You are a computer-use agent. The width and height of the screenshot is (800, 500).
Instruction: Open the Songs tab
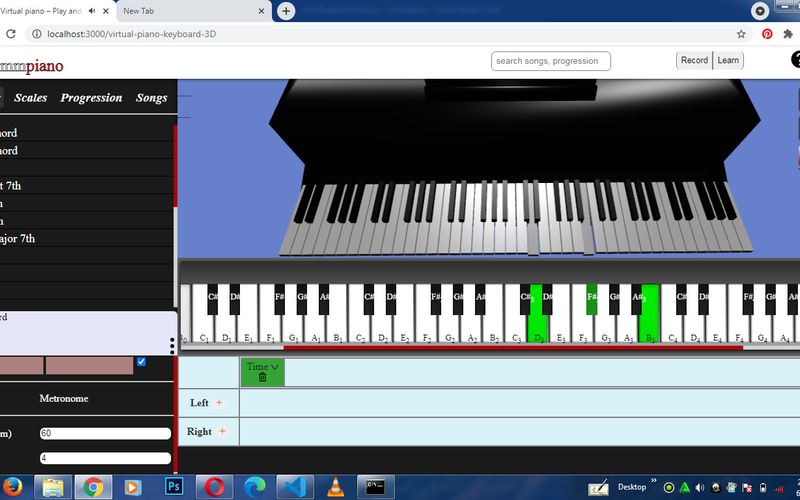[152, 98]
